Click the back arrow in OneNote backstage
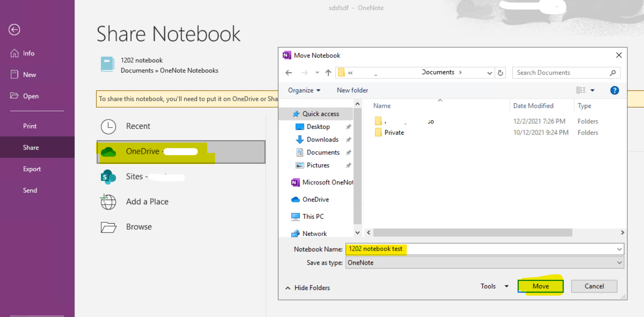This screenshot has width=644, height=317. pos(14,30)
